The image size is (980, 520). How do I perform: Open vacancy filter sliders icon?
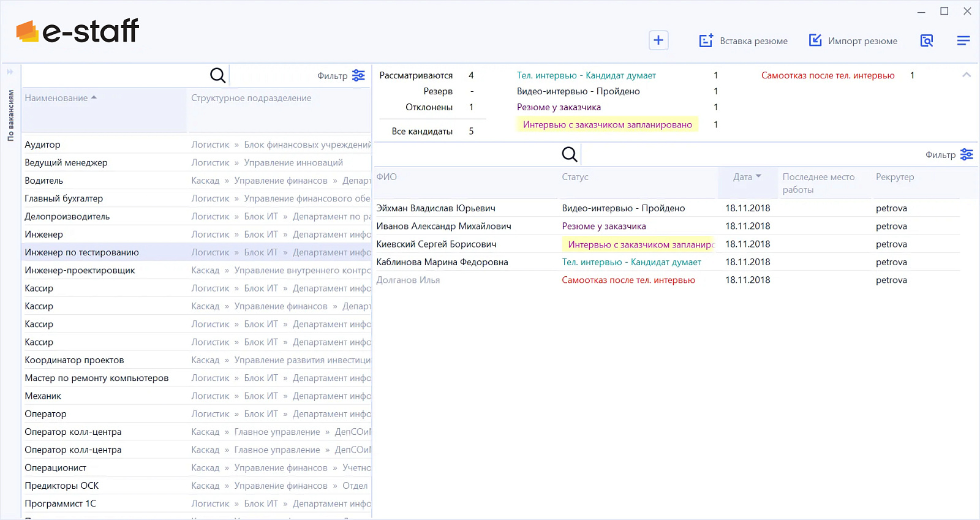pos(358,75)
